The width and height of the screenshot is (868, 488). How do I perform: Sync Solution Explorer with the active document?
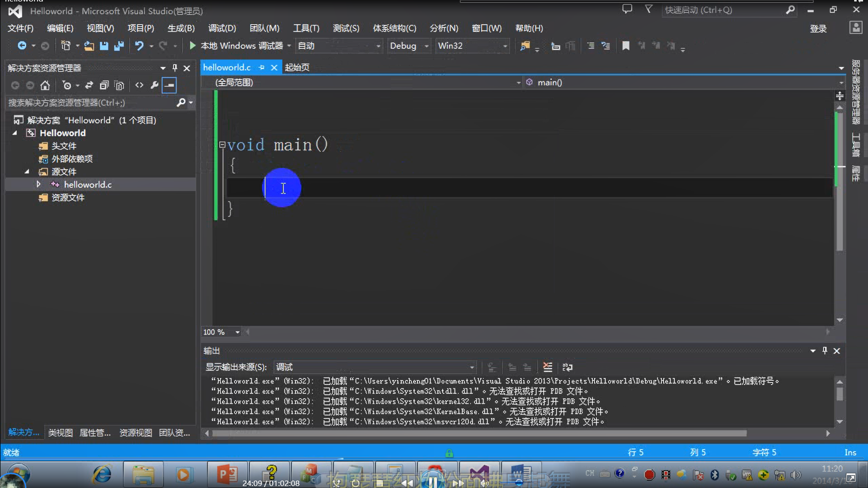coord(89,85)
